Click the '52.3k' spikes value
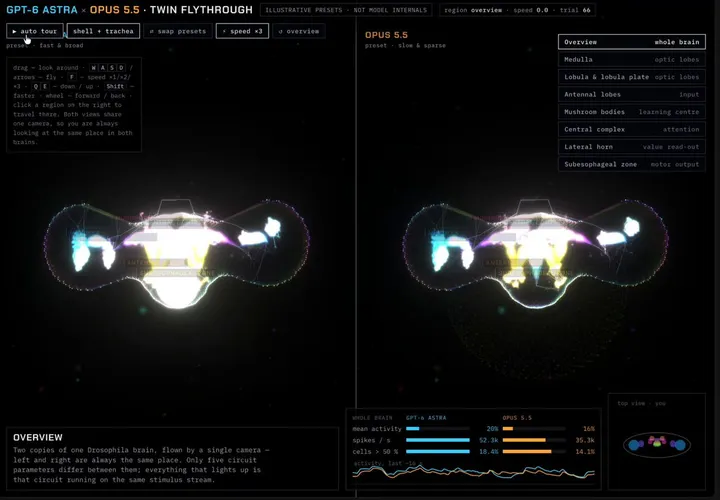The width and height of the screenshot is (720, 500). tap(489, 440)
